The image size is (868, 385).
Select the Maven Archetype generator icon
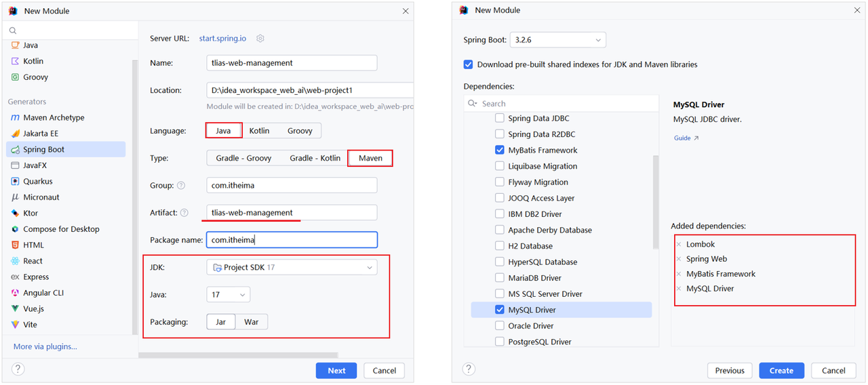pyautogui.click(x=15, y=118)
